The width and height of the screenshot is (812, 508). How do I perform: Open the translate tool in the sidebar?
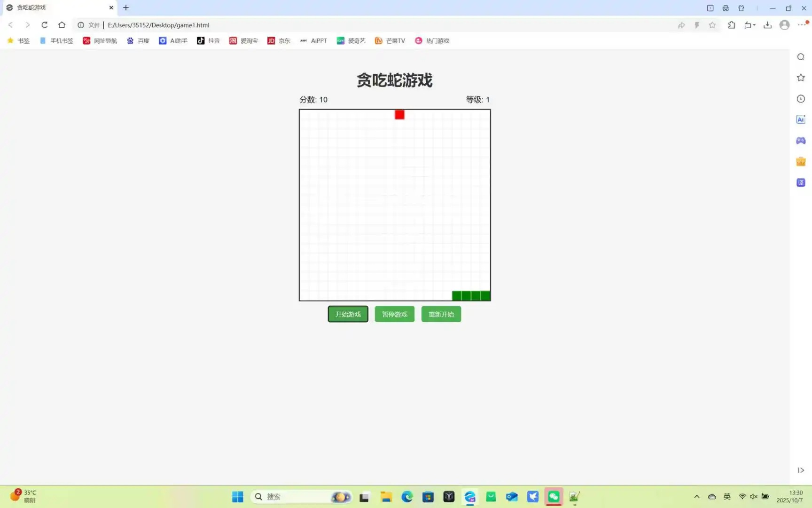800,182
